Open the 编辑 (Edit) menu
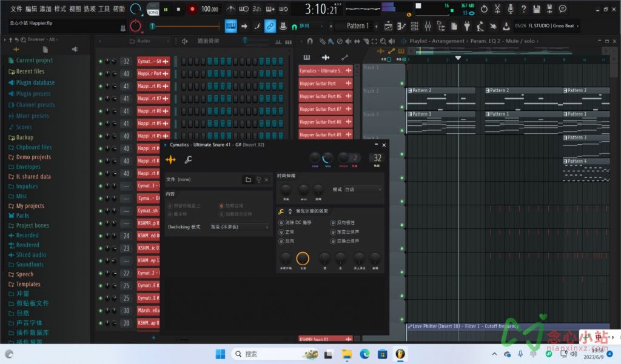This screenshot has height=364, width=621. [31, 8]
